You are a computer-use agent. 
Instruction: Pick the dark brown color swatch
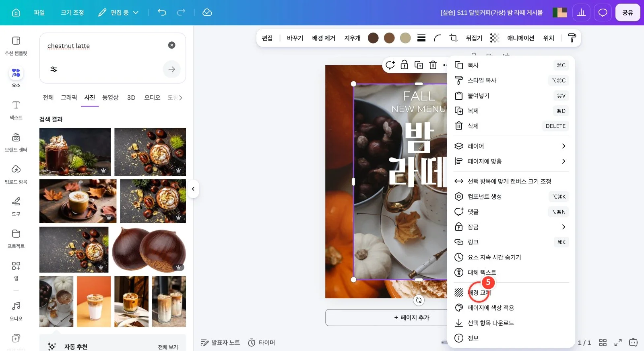point(373,38)
